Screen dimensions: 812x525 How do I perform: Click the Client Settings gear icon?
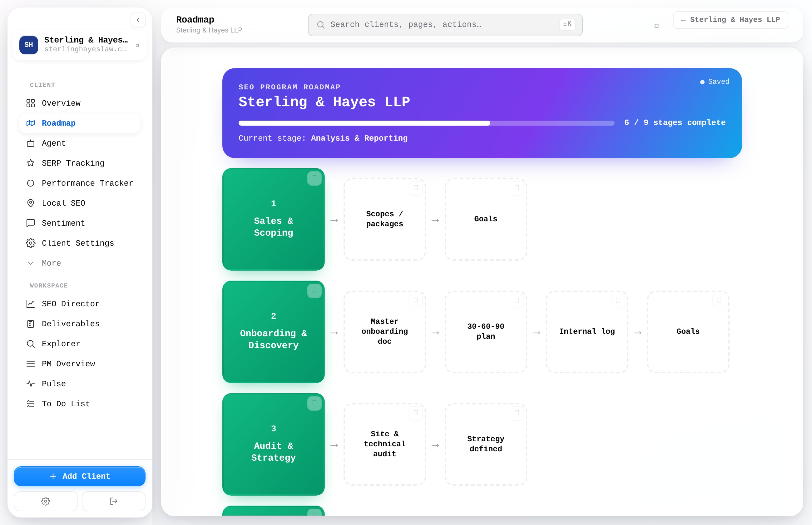click(31, 243)
